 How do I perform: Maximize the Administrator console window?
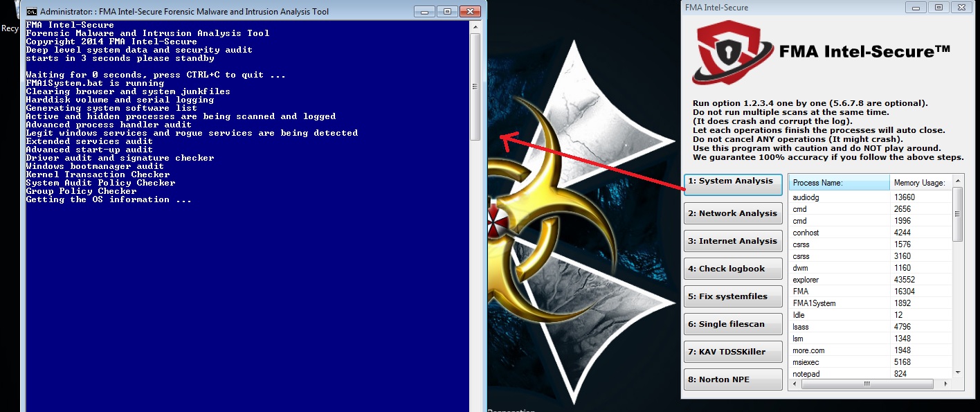[447, 11]
